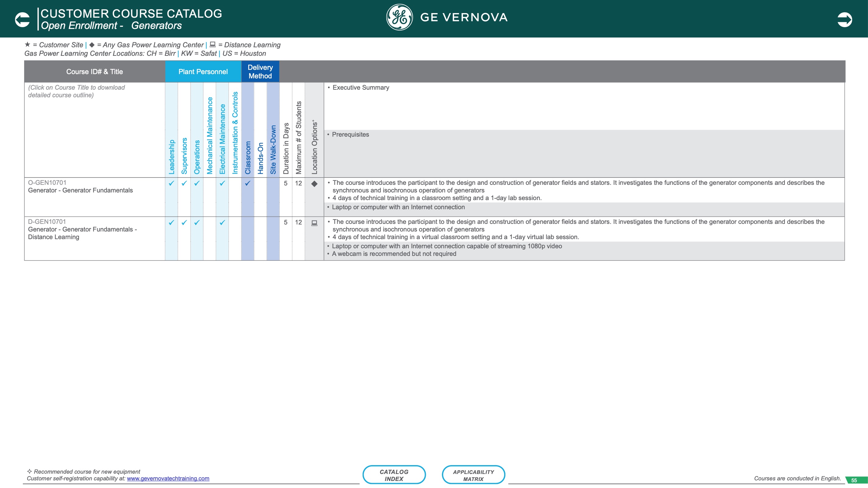
Task: Click the distance learning computer icon for D-GEN10701
Action: click(314, 223)
